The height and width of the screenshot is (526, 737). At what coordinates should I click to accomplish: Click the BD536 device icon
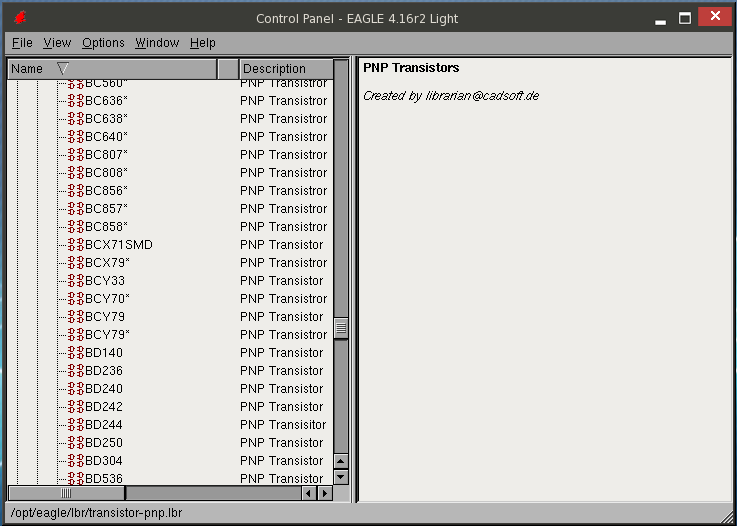point(76,479)
